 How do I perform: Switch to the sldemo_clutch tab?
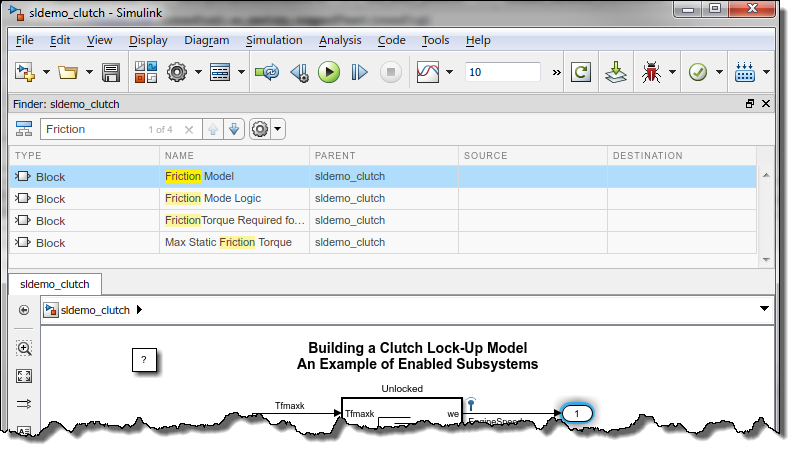(55, 284)
